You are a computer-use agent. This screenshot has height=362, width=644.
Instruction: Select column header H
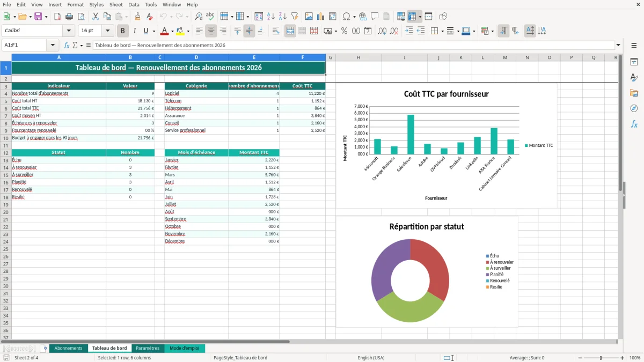tap(358, 57)
